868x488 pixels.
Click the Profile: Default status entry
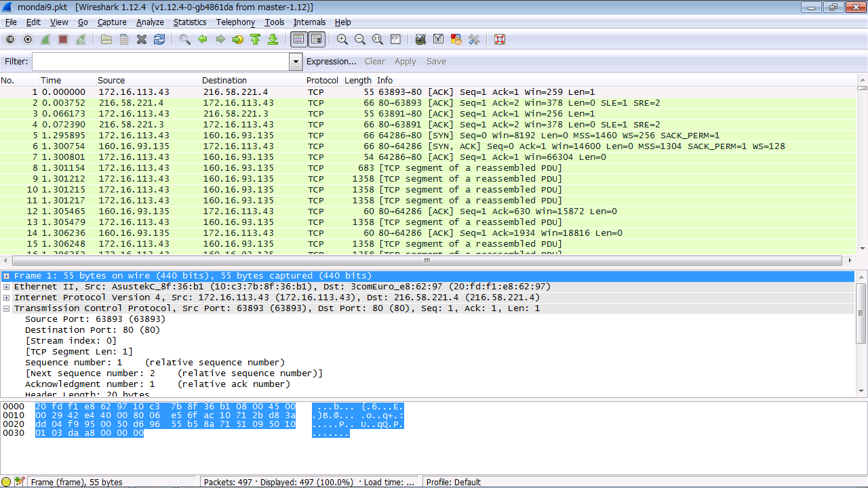point(454,482)
